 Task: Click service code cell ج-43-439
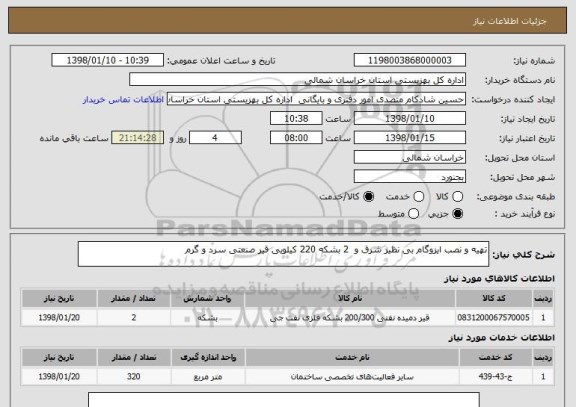click(x=496, y=377)
